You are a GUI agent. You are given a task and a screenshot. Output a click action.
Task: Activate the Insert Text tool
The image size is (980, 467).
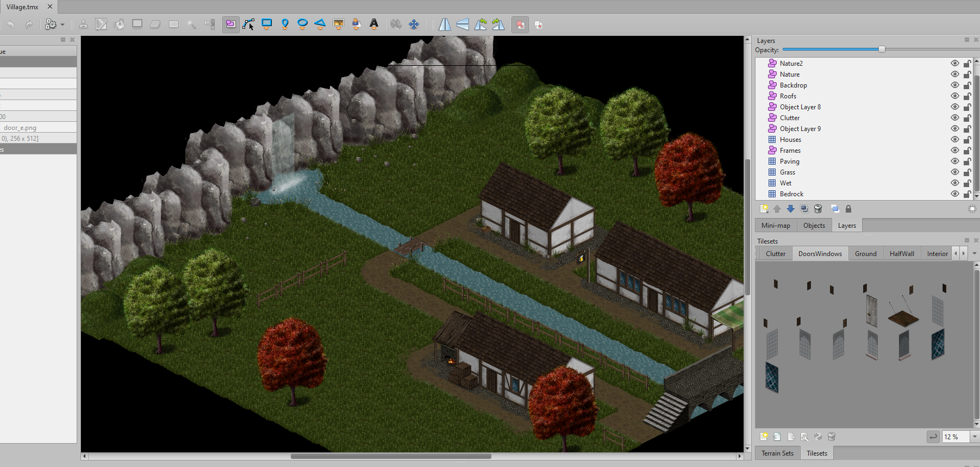(x=374, y=24)
